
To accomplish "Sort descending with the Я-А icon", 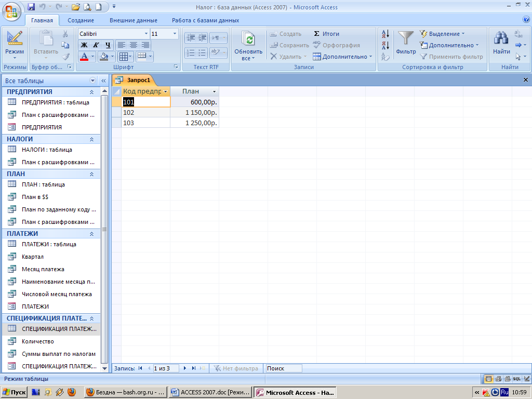I will click(x=385, y=45).
